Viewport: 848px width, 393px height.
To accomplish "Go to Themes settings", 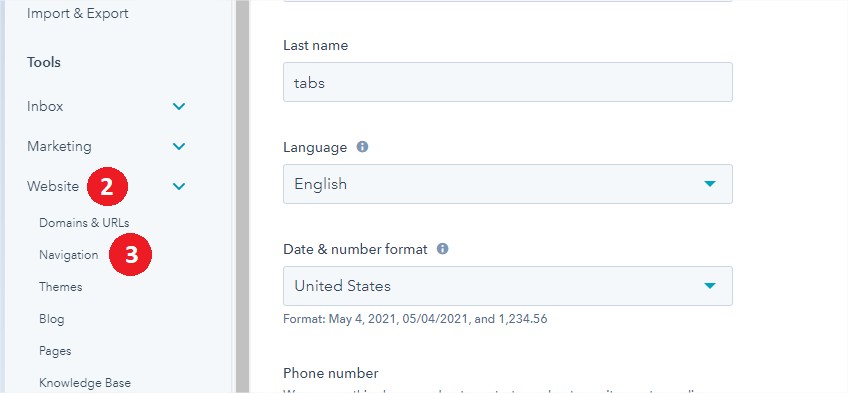I will pos(61,287).
